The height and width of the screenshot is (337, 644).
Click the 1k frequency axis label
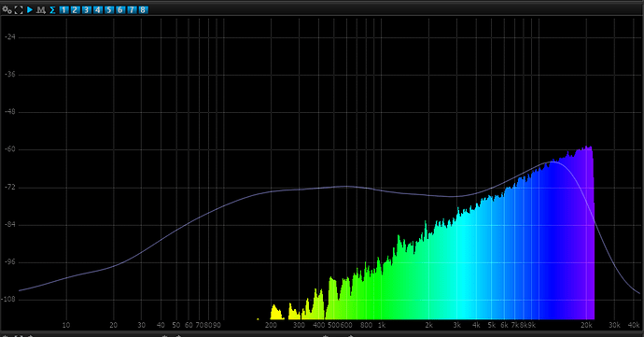(x=382, y=325)
